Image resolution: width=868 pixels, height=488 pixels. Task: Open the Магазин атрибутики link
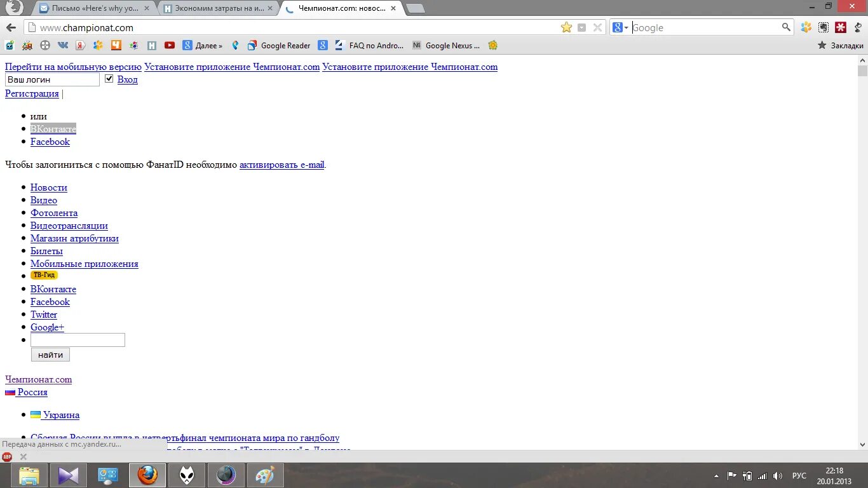pyautogui.click(x=74, y=238)
